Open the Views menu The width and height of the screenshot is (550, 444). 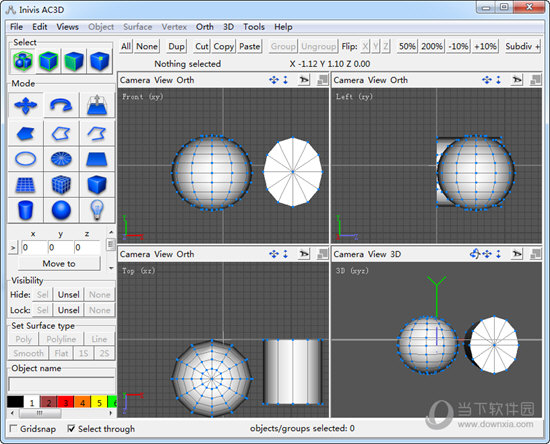tap(67, 27)
